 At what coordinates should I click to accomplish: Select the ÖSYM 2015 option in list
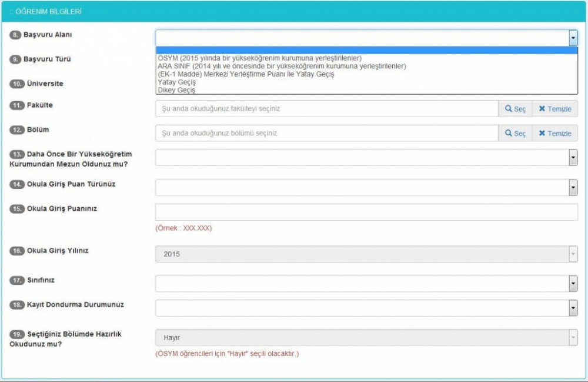[x=259, y=58]
